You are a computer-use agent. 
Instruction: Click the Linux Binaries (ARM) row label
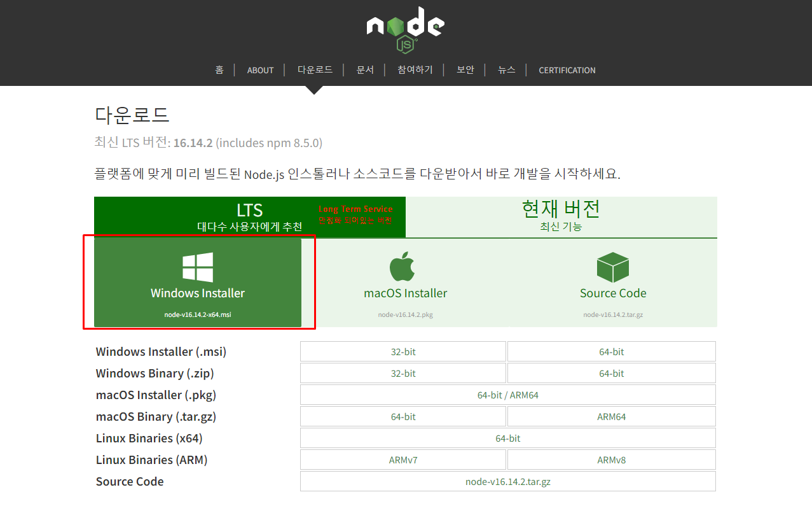(152, 460)
